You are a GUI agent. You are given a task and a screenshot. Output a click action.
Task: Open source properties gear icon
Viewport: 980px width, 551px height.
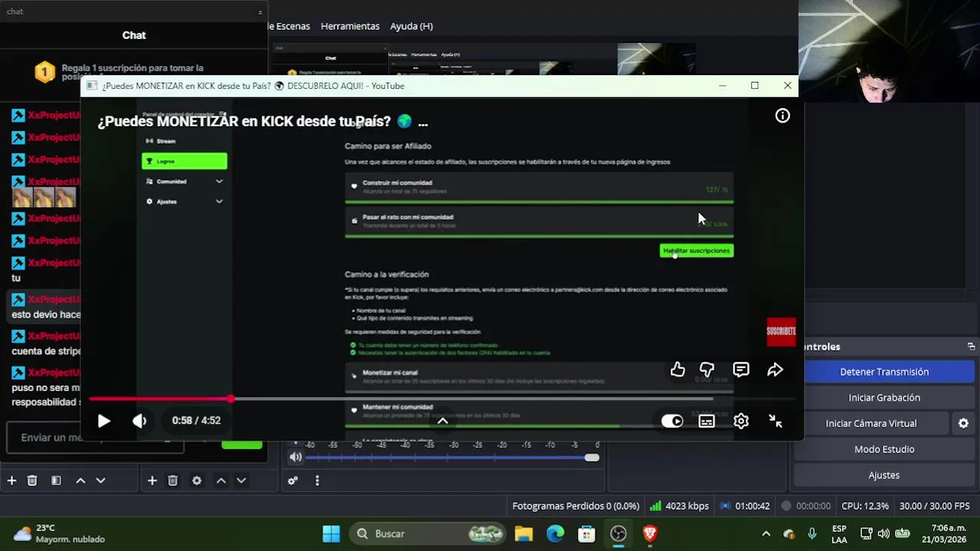coord(197,481)
